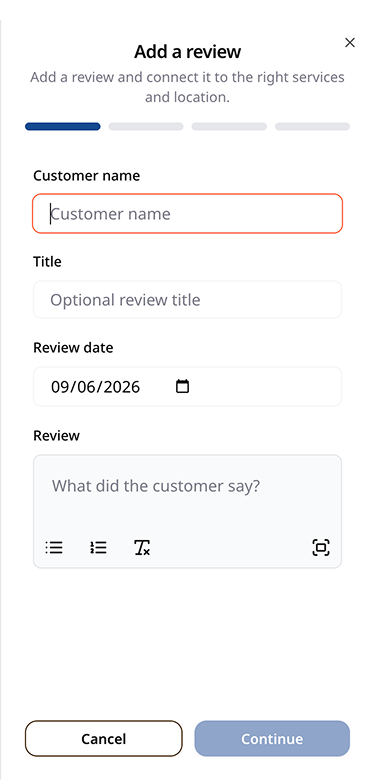Image resolution: width=374 pixels, height=780 pixels.
Task: Focus the Customer name input field
Action: pyautogui.click(x=187, y=214)
